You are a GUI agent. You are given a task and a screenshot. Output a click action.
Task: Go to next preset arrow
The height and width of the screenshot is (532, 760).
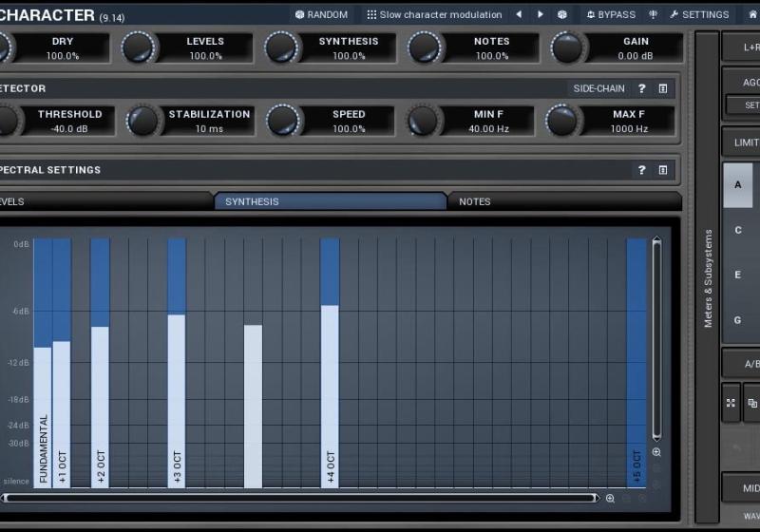[541, 14]
